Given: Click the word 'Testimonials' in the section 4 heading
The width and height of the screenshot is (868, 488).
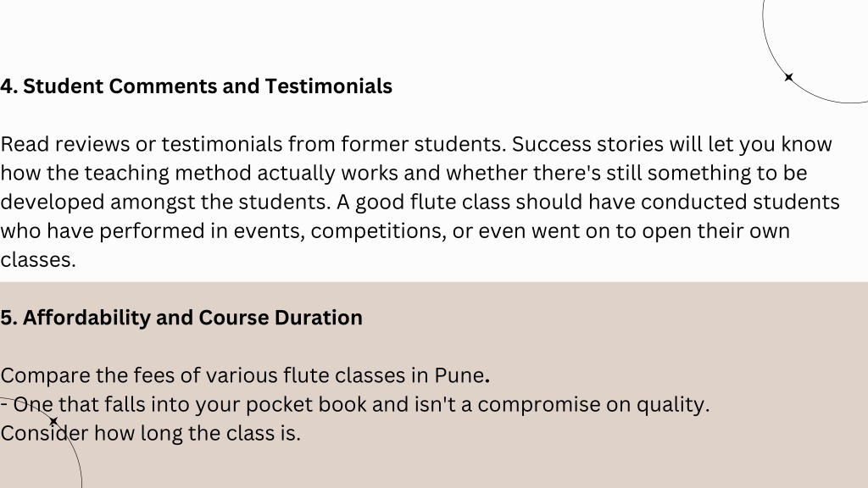Looking at the screenshot, I should point(328,86).
